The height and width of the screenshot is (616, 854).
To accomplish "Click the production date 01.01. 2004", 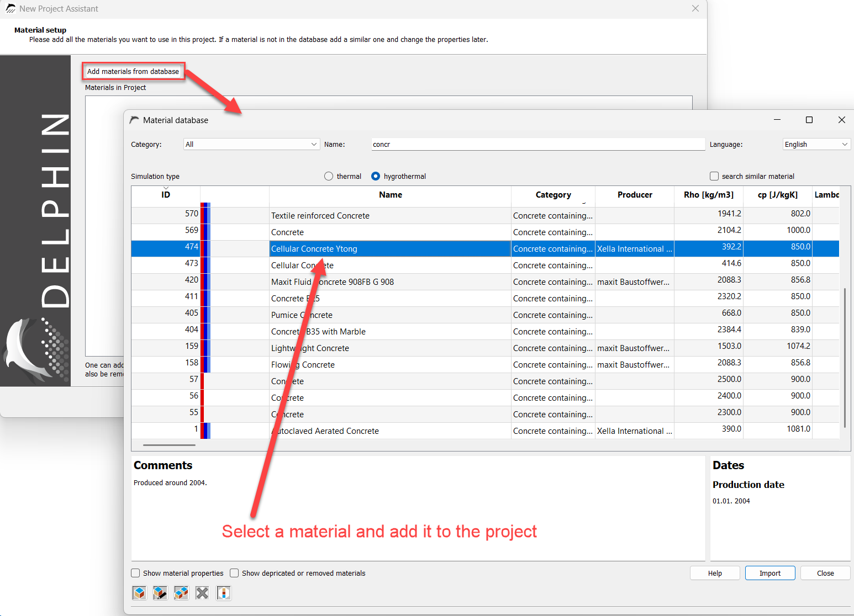I will [x=731, y=501].
